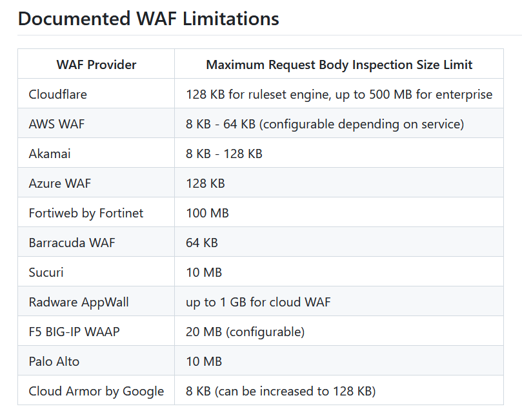This screenshot has width=522, height=420.
Task: Click the "100 MB" limit for Fortiweb
Action: click(207, 213)
